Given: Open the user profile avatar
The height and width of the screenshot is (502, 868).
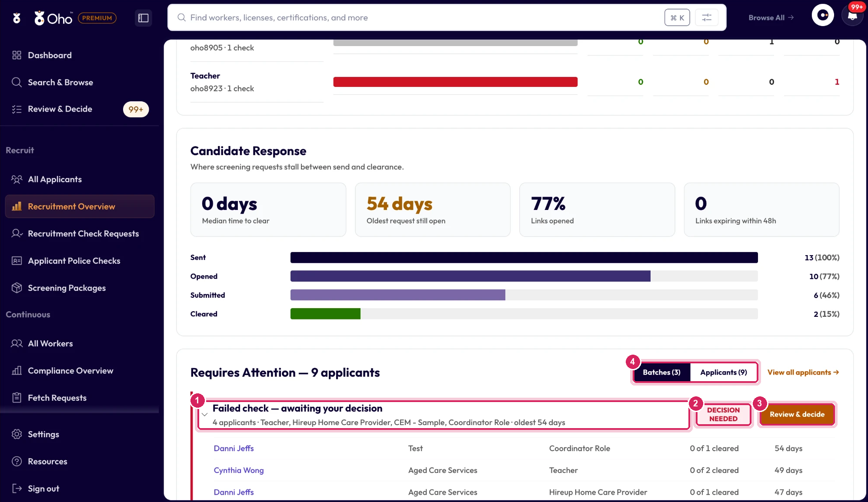Looking at the screenshot, I should coord(823,16).
